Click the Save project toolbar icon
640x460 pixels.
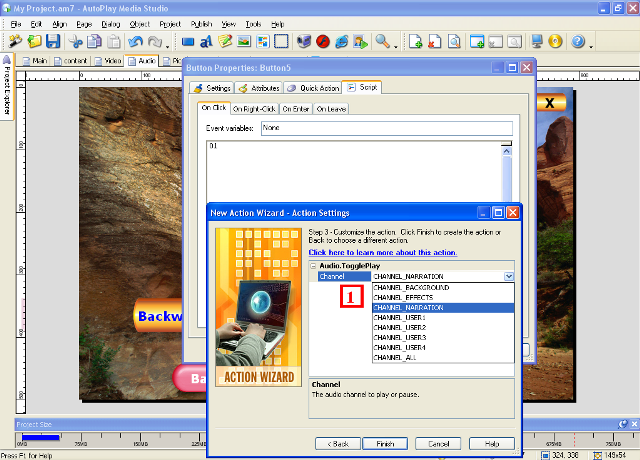[53, 42]
